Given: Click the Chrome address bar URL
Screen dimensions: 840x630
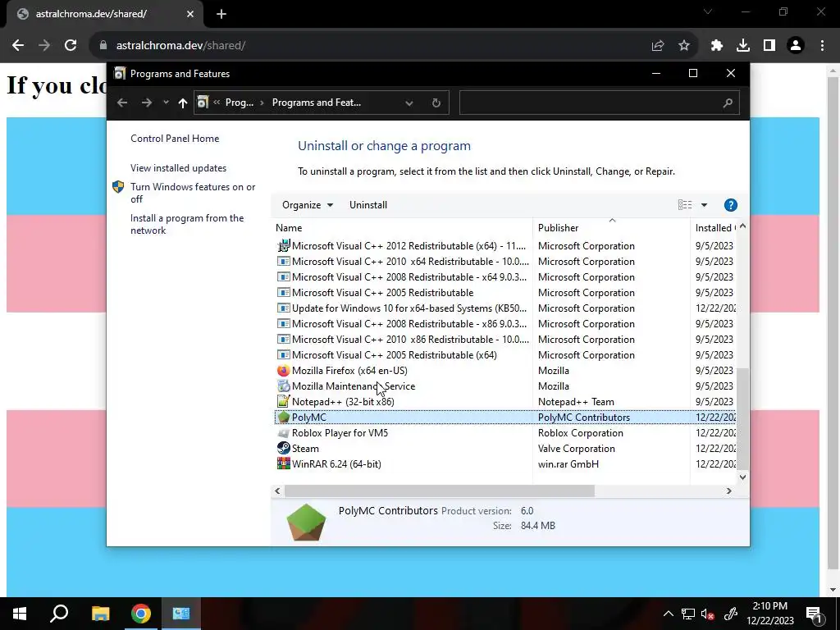Looking at the screenshot, I should [180, 46].
